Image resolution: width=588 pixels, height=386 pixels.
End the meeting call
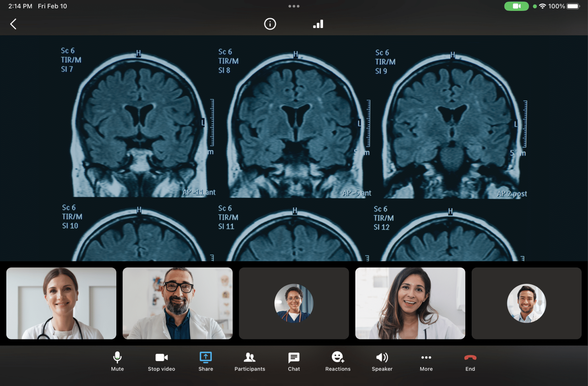pos(470,361)
